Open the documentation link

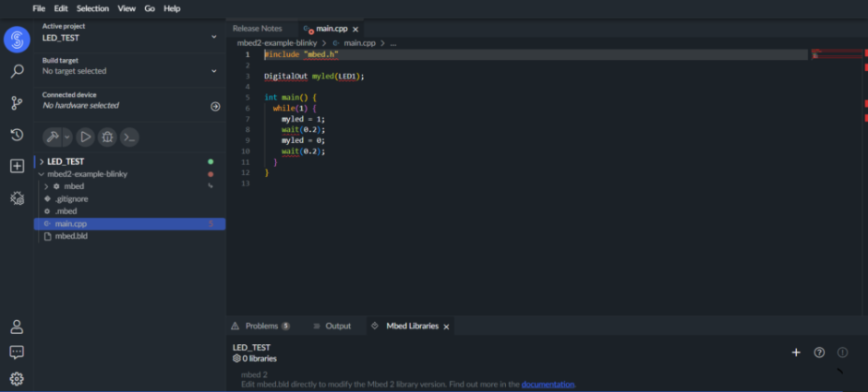[548, 384]
